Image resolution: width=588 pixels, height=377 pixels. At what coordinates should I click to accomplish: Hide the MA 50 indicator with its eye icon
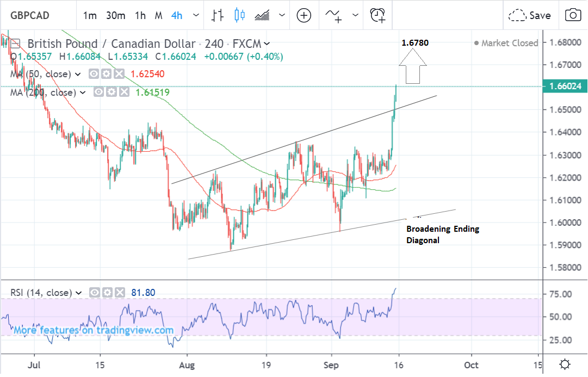(93, 74)
